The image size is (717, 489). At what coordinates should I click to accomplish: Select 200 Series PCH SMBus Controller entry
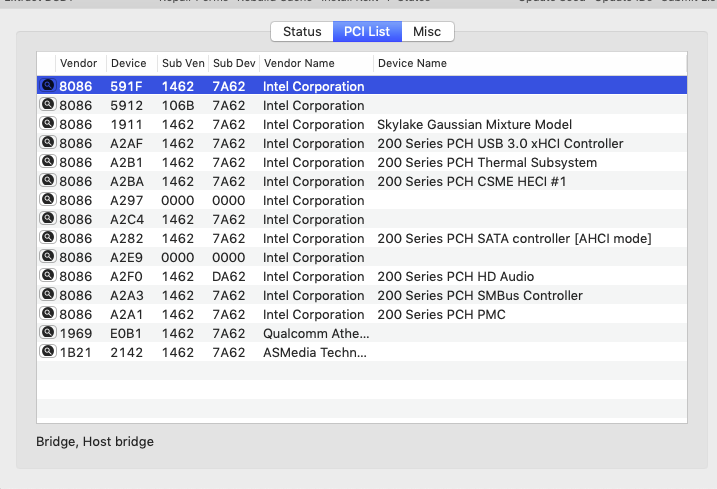(480, 296)
